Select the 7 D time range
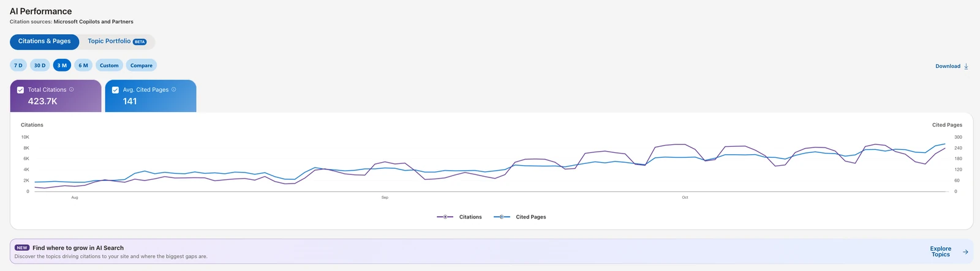980x271 pixels. click(18, 65)
